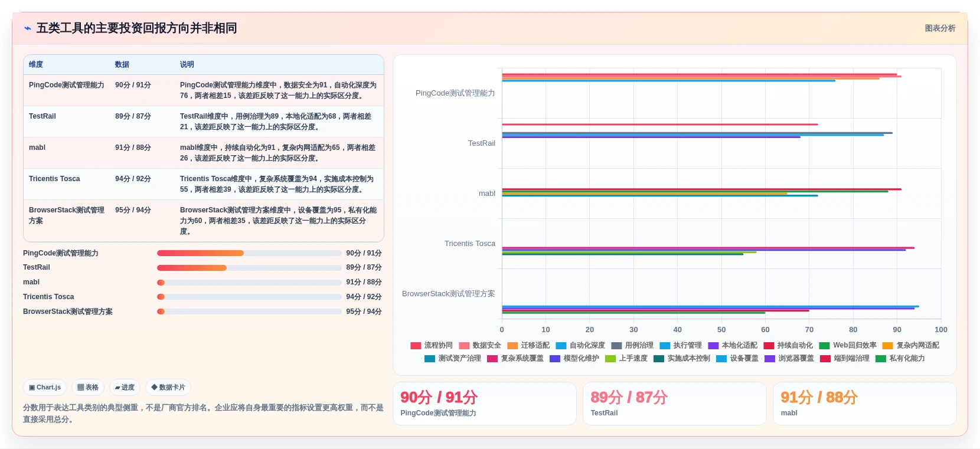Select the Tricentis Tosca table row name
Viewport: 980px width, 449px height.
click(x=54, y=179)
